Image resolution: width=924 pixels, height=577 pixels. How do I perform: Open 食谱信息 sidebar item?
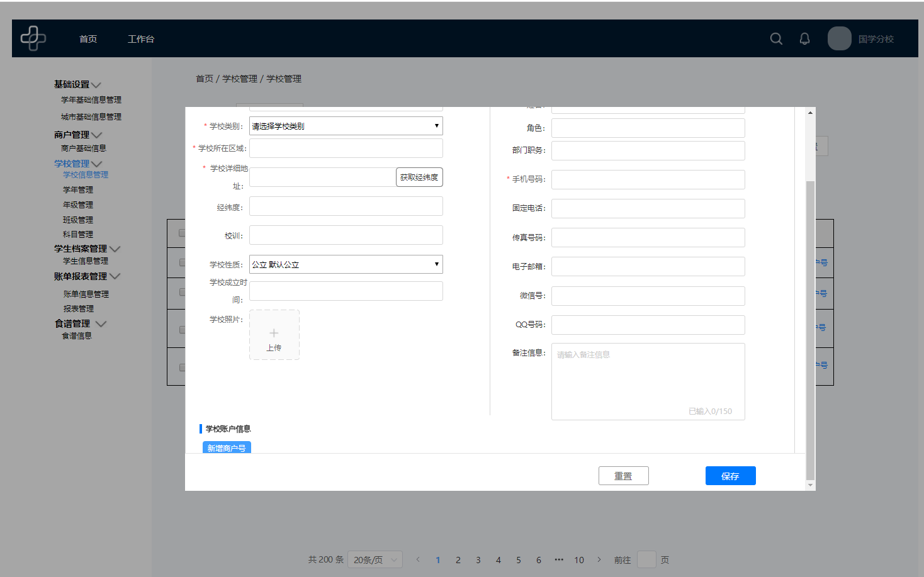(77, 336)
